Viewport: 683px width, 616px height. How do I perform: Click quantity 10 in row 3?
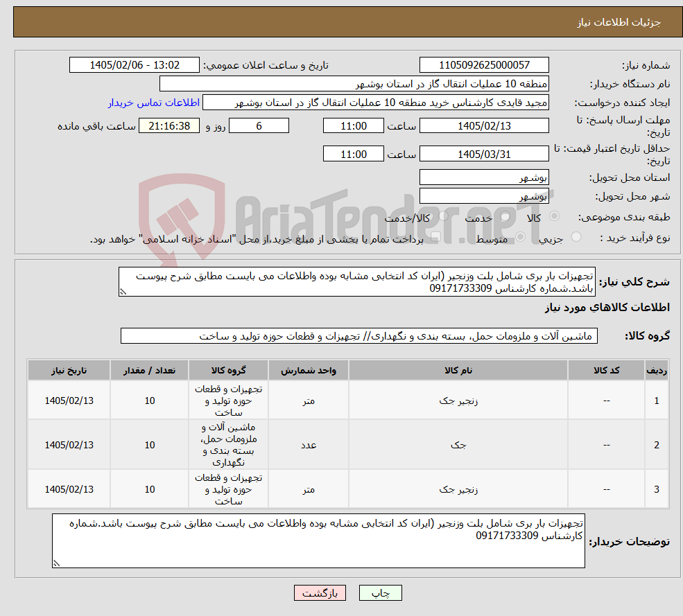click(149, 489)
